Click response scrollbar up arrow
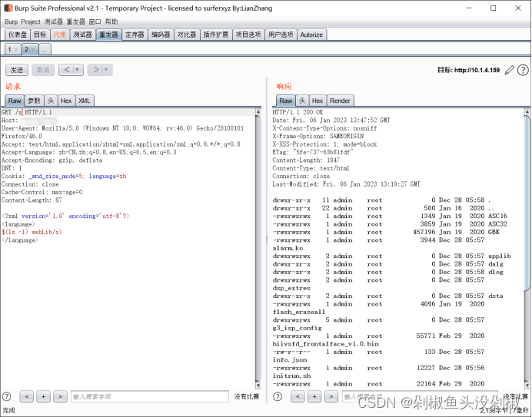Screen dimensions: 532x417 [x=527, y=112]
